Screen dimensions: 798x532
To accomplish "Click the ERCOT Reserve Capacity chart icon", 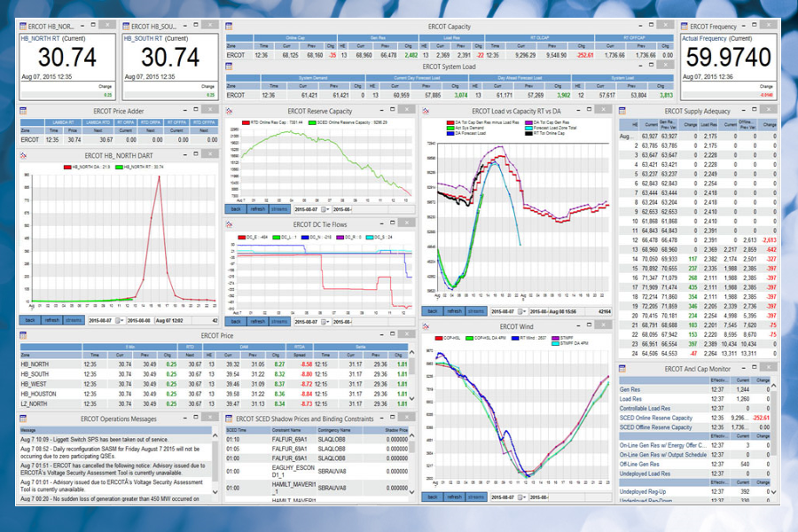I will click(x=229, y=111).
